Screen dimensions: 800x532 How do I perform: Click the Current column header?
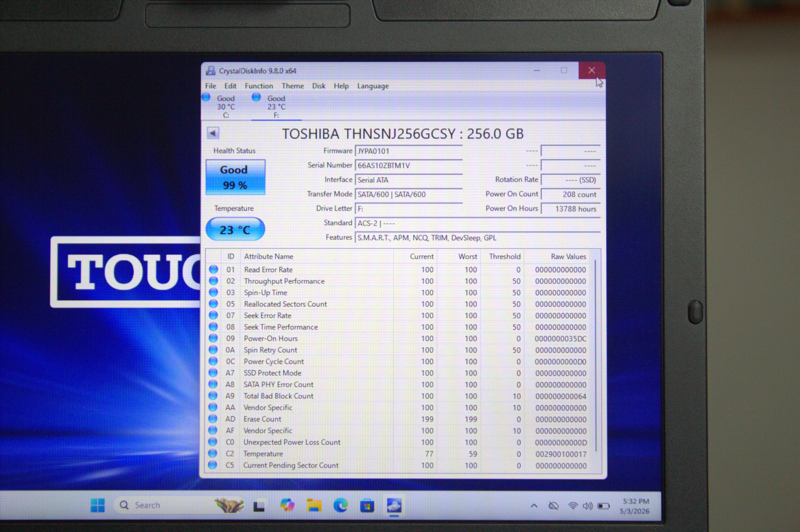click(421, 256)
